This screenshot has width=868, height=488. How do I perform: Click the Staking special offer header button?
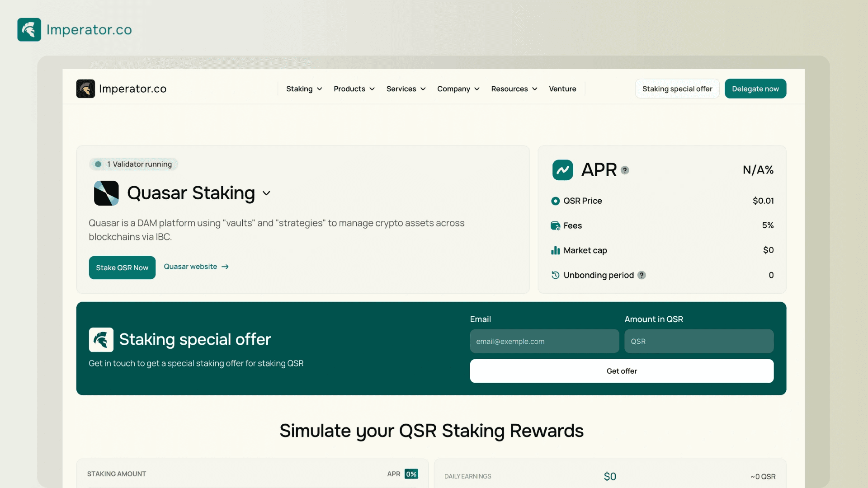coord(677,88)
